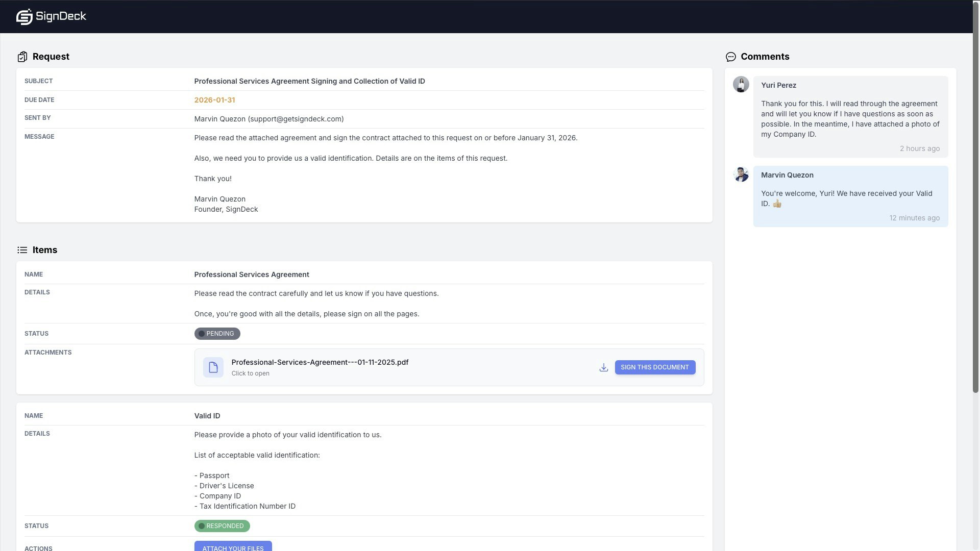This screenshot has width=980, height=551.
Task: Click the request subject title text
Action: [309, 81]
